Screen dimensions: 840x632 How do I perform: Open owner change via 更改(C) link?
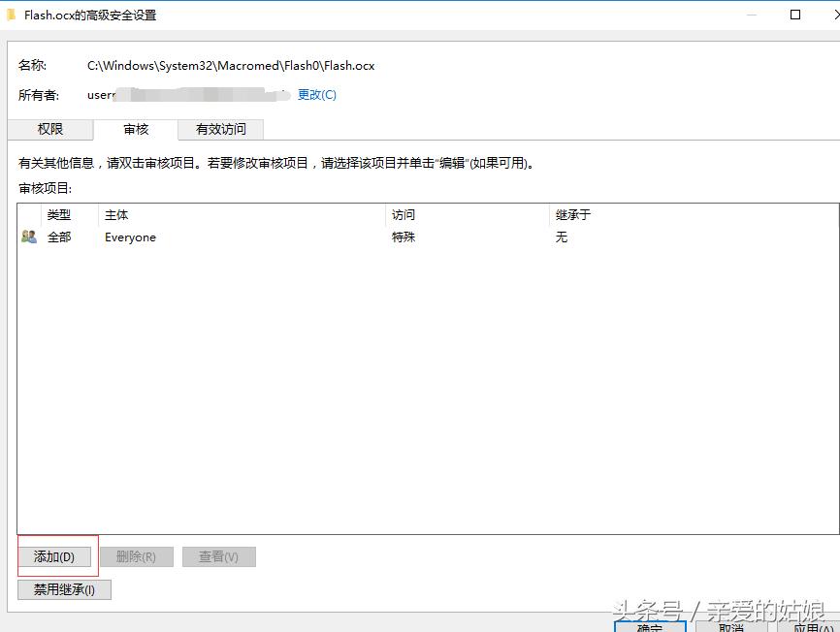(317, 95)
